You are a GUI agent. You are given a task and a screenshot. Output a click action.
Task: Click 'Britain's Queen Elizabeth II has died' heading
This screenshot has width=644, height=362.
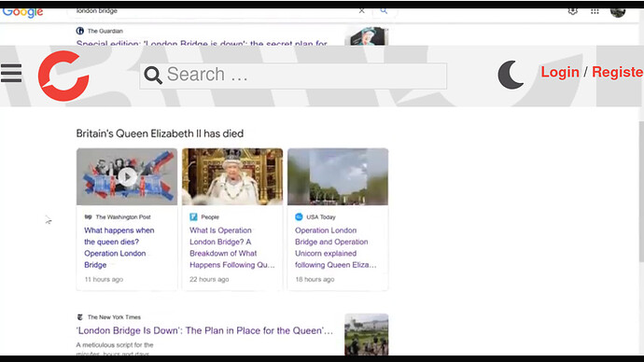click(x=160, y=133)
